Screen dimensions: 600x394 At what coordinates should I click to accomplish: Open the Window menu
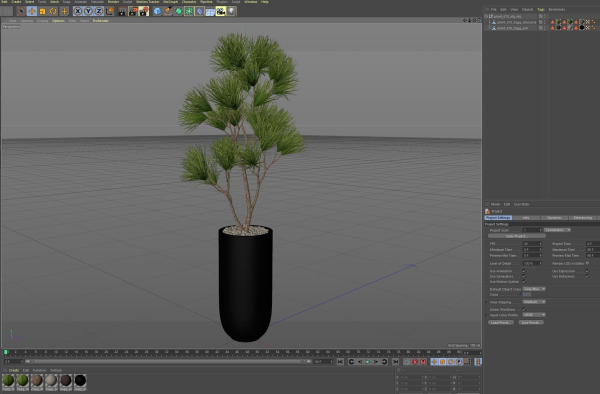click(x=251, y=2)
